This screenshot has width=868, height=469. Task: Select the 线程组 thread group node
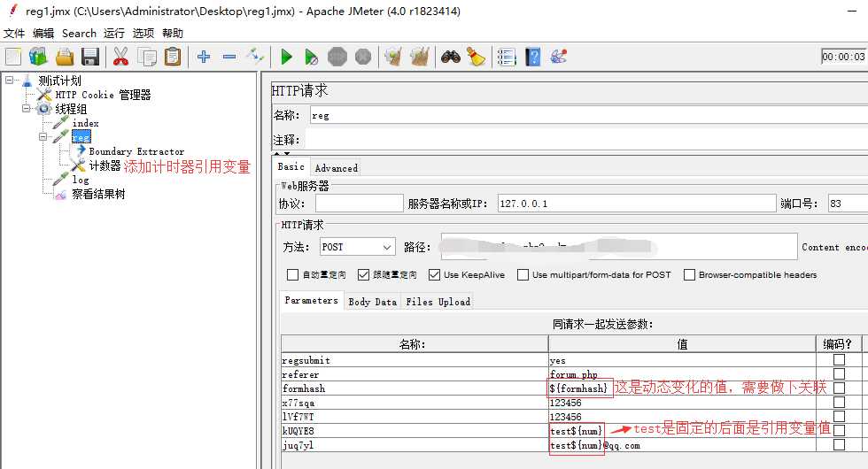(x=71, y=109)
